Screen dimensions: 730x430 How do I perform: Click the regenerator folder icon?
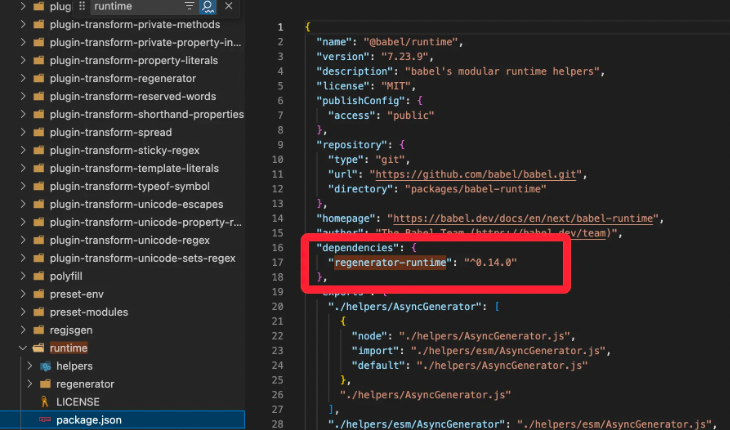pos(45,384)
